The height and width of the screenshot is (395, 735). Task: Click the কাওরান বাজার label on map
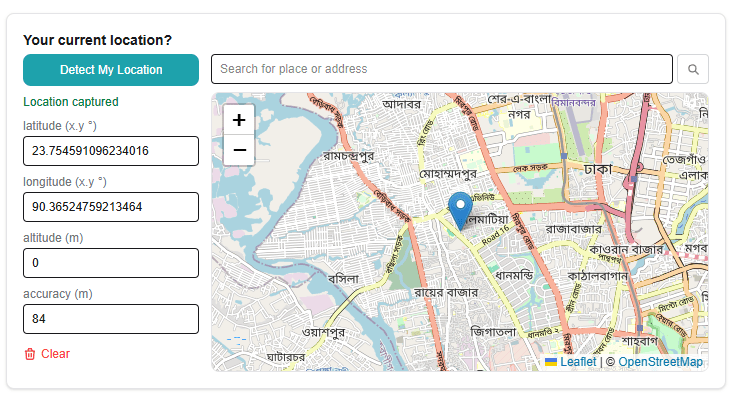(x=626, y=249)
